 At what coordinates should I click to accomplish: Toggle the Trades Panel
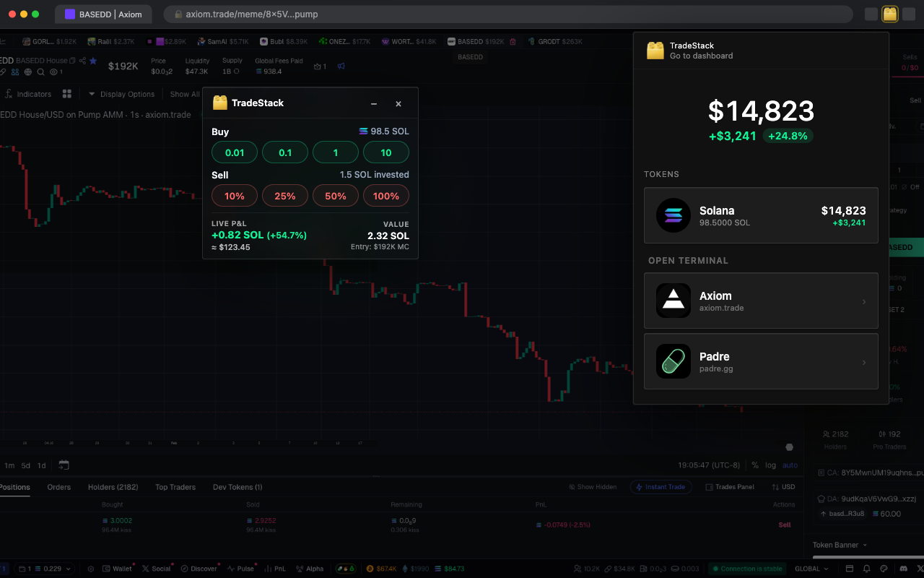[x=730, y=487]
